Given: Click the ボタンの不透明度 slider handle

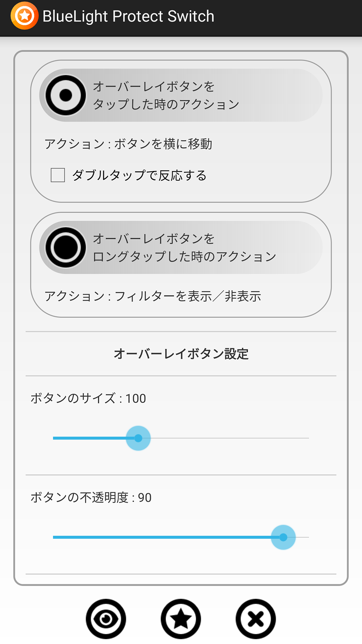Looking at the screenshot, I should (283, 537).
